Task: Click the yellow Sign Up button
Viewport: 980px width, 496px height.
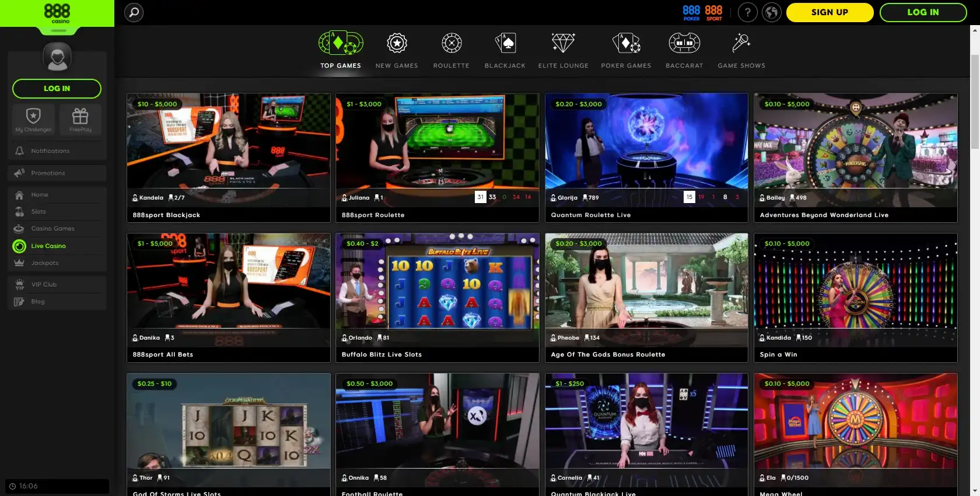Action: (829, 12)
